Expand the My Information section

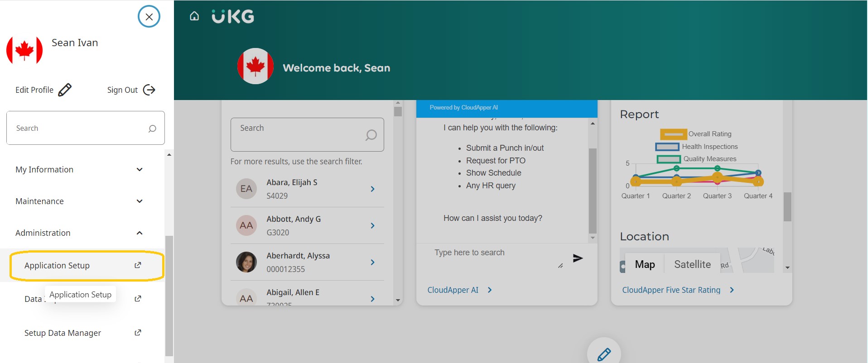pos(140,170)
